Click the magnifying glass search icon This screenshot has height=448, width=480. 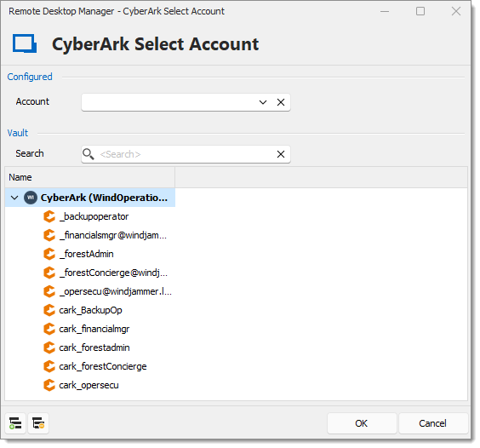[x=89, y=154]
